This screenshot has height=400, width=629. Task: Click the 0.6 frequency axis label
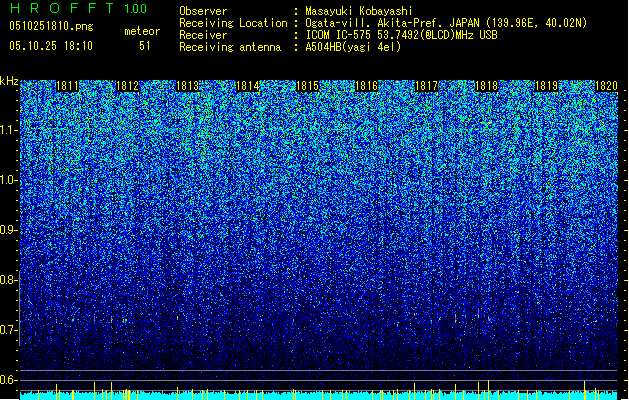pyautogui.click(x=8, y=380)
